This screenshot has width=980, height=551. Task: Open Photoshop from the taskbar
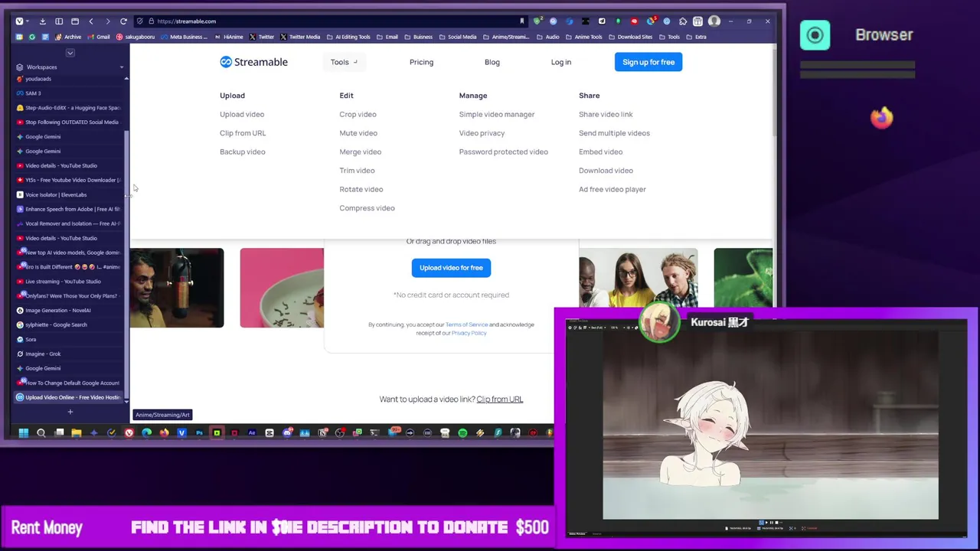coord(199,433)
